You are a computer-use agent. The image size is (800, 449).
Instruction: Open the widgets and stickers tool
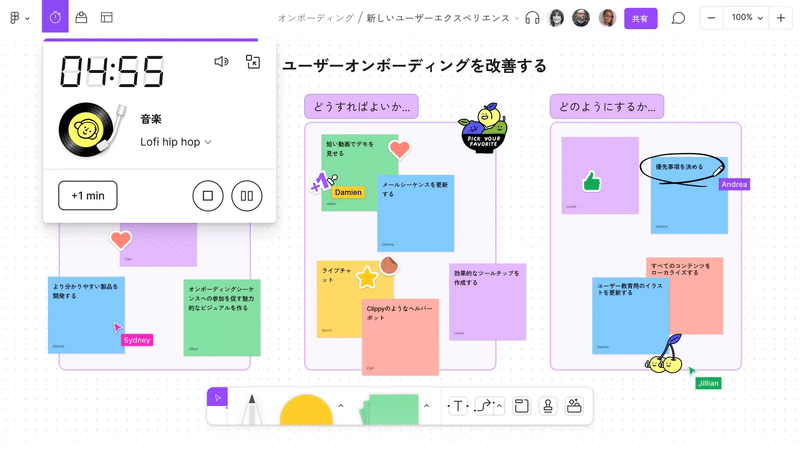[574, 406]
